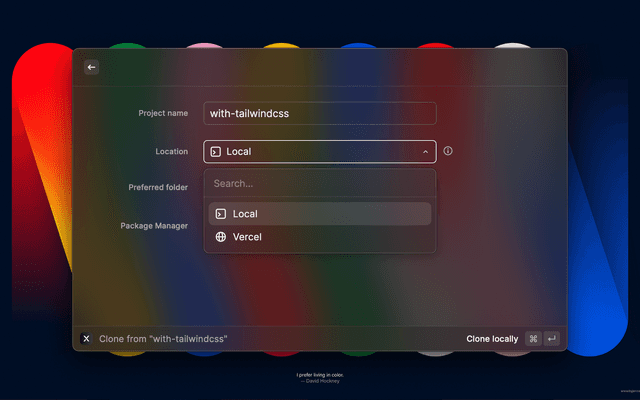640x400 pixels.
Task: Click the info icon beside Location
Action: pyautogui.click(x=448, y=151)
